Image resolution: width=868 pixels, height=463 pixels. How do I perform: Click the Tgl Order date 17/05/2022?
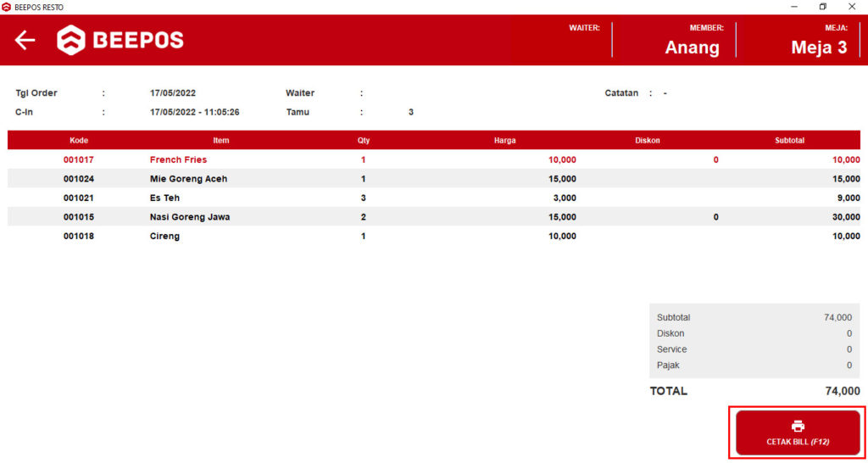pos(173,93)
